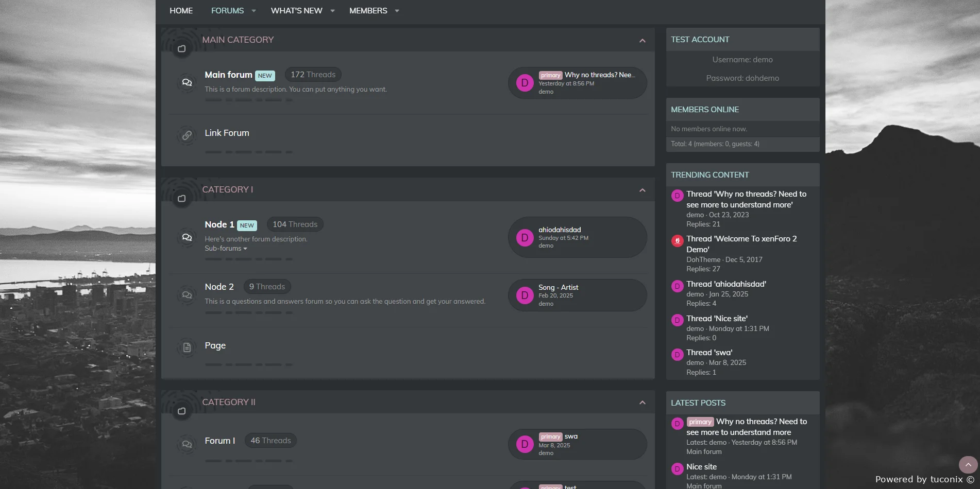The height and width of the screenshot is (489, 980).
Task: Click avatar beside latest post 'Nice site'
Action: coord(677,468)
